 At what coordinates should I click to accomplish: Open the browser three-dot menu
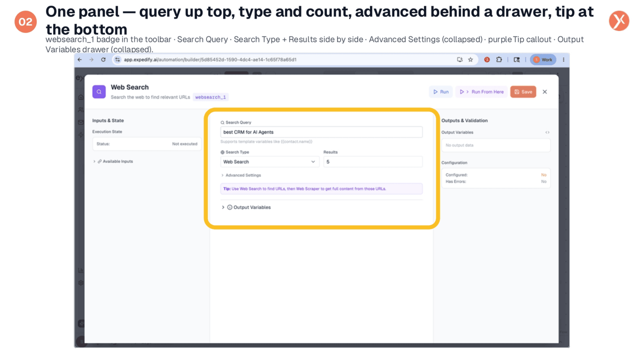click(563, 60)
